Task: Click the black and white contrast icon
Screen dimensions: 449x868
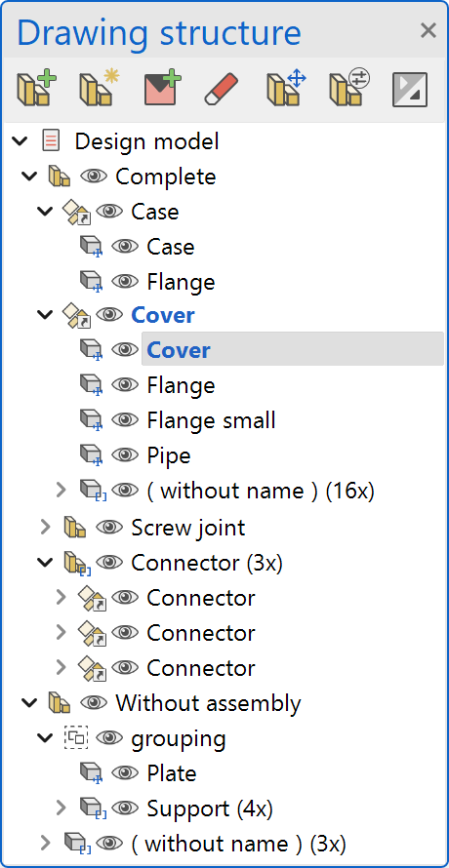Action: pos(410,89)
